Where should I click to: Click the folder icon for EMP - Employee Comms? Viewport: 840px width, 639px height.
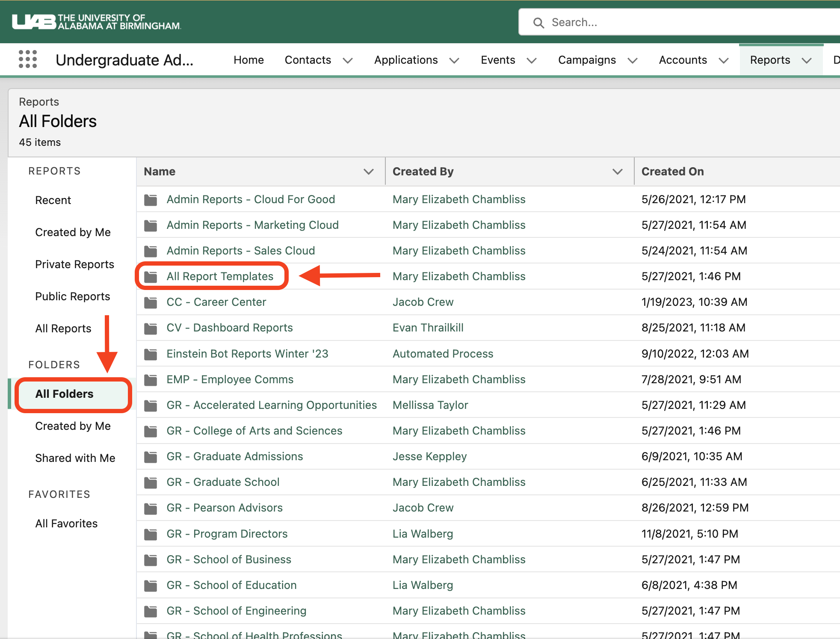[x=151, y=379]
